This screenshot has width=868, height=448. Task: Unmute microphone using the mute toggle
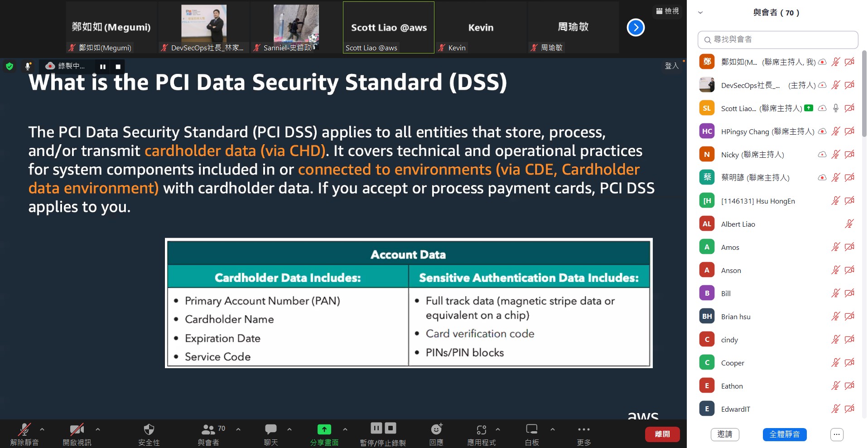click(x=24, y=429)
